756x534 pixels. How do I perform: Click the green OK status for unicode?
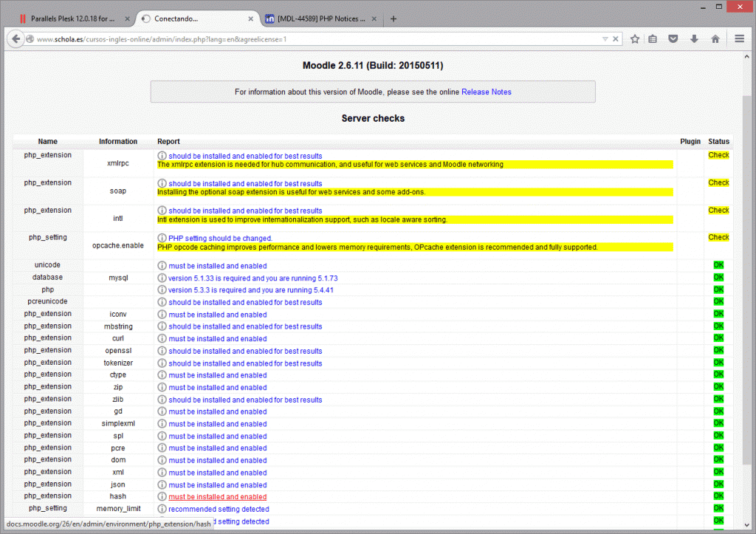[718, 265]
